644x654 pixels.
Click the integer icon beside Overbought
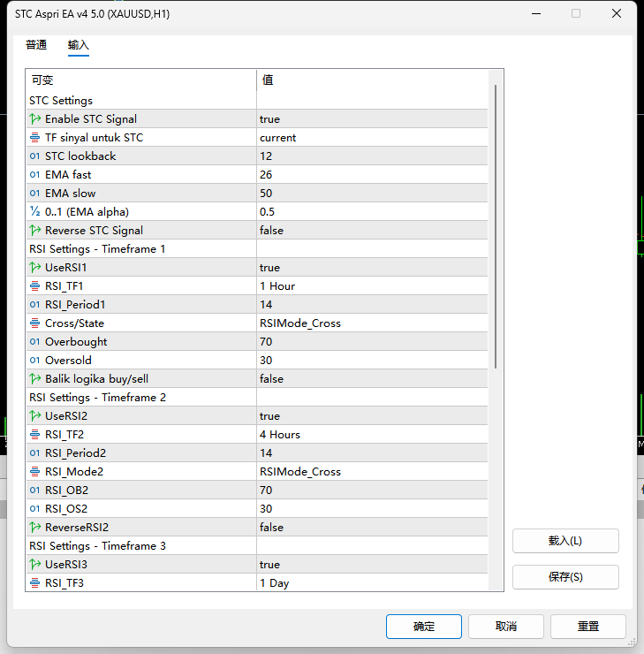click(x=35, y=342)
